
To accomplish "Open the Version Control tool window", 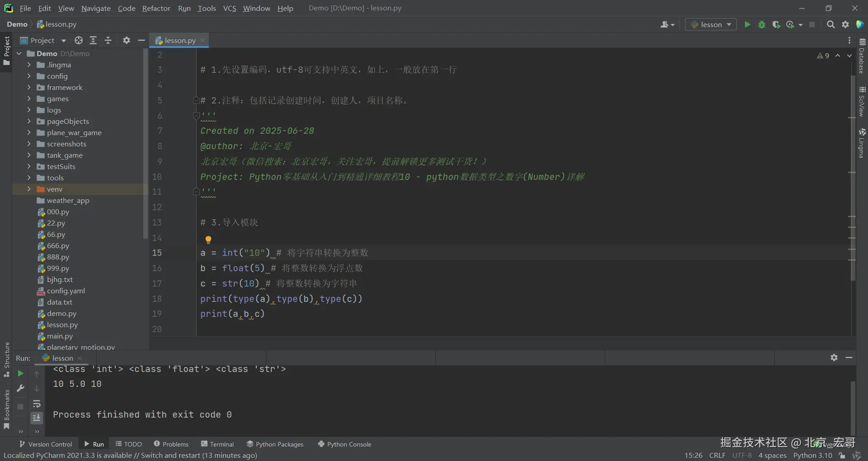I will (x=46, y=444).
